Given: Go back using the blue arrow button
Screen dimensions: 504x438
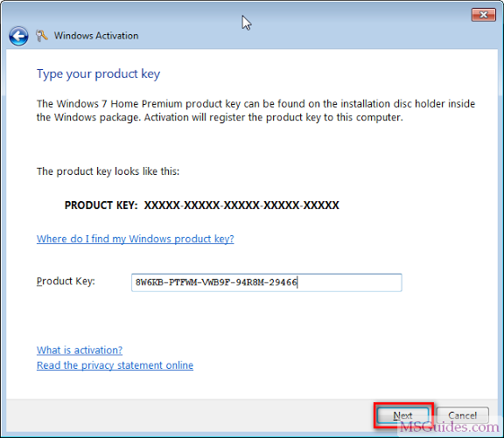Looking at the screenshot, I should pyautogui.click(x=18, y=36).
